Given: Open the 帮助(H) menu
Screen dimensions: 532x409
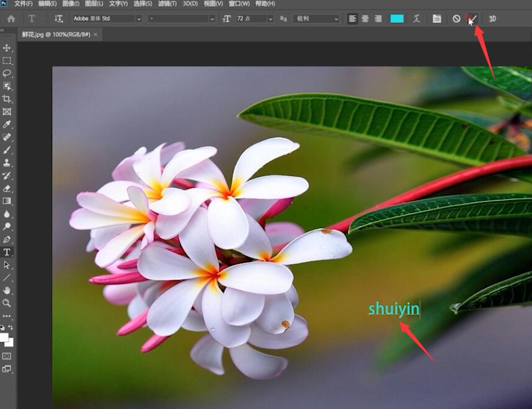Looking at the screenshot, I should (265, 4).
